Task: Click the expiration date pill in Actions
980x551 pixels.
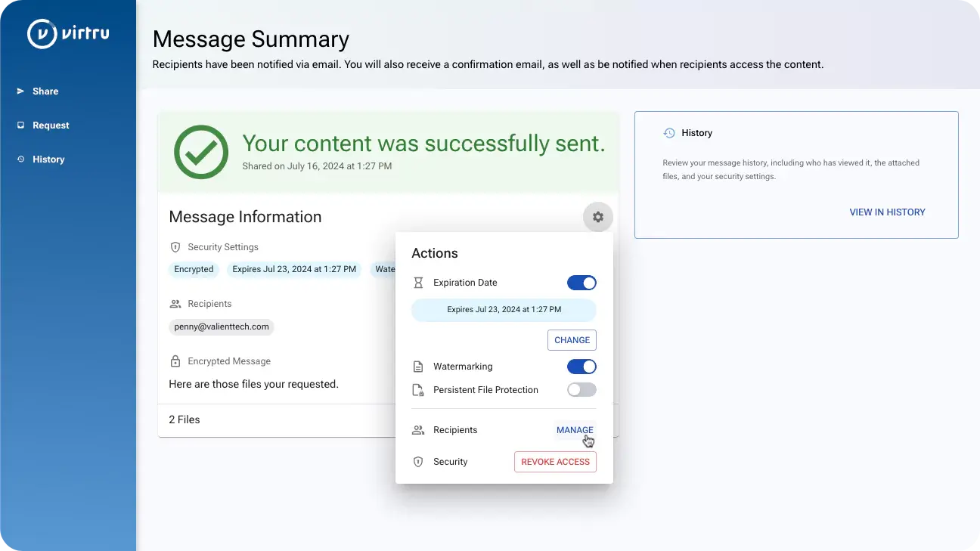Action: point(504,310)
